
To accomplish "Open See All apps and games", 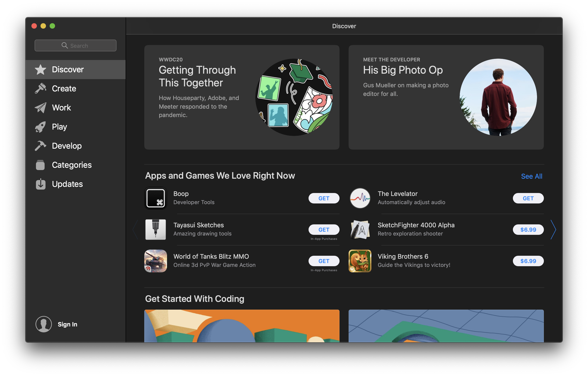I will (x=531, y=176).
